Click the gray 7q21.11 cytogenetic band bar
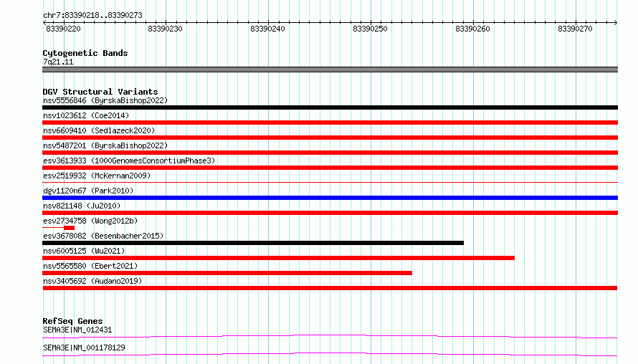This screenshot has height=364, width=638. tap(330, 70)
